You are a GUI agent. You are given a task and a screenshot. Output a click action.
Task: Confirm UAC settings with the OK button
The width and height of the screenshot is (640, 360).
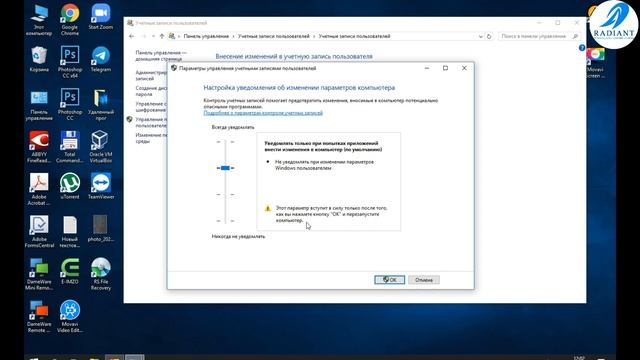tap(389, 280)
